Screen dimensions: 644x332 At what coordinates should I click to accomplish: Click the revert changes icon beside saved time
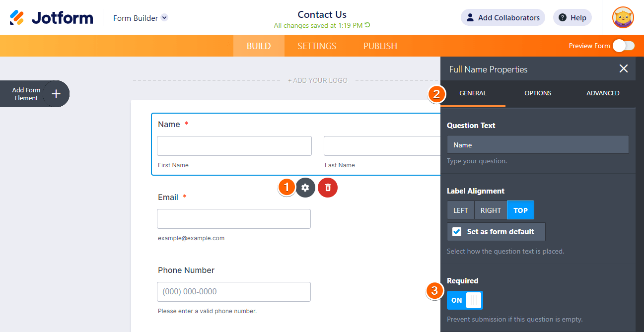pyautogui.click(x=367, y=25)
